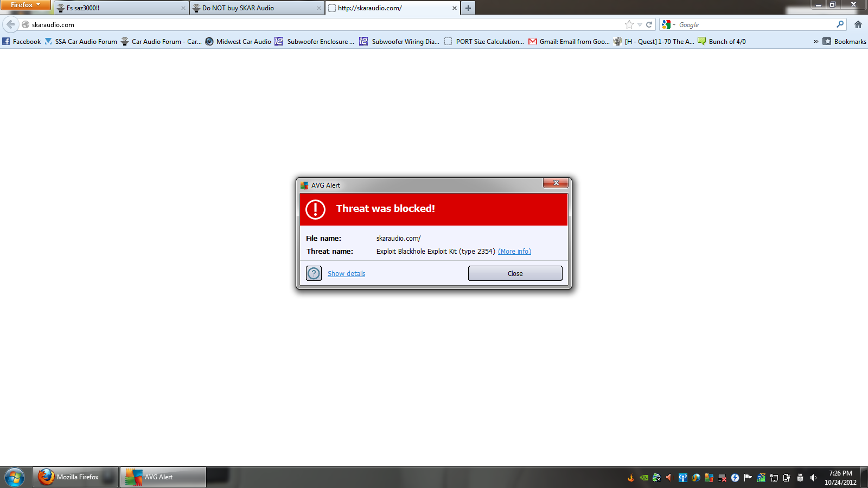
Task: Open the PORT Size Calculation bookmark
Action: pyautogui.click(x=484, y=41)
